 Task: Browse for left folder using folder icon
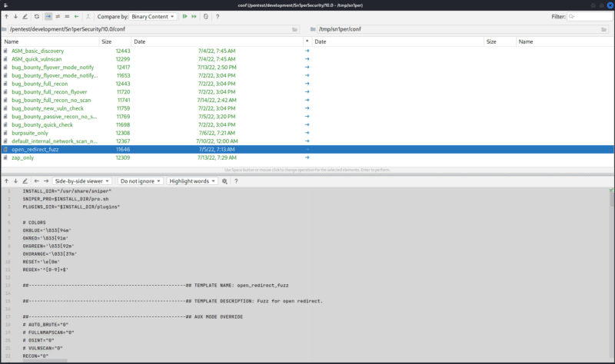coord(294,29)
